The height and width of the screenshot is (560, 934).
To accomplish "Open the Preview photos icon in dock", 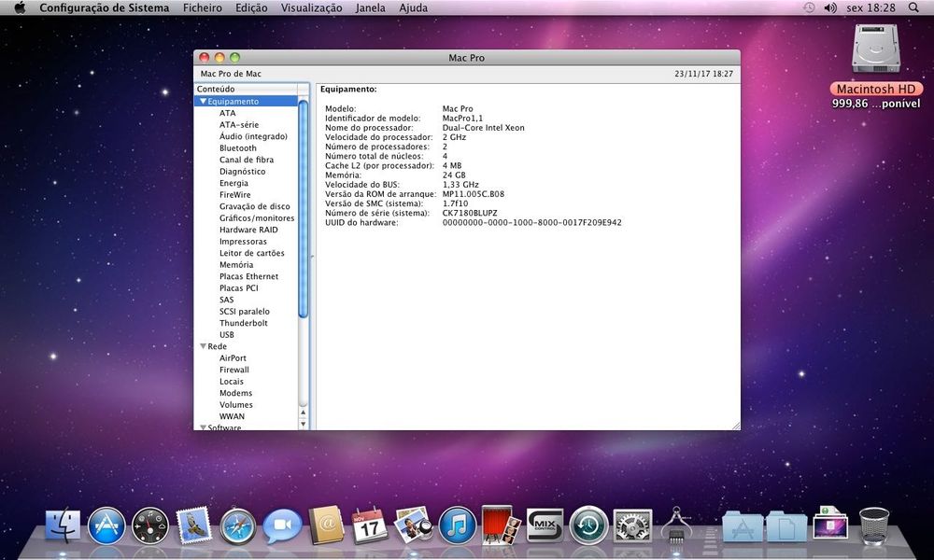I will 413,525.
